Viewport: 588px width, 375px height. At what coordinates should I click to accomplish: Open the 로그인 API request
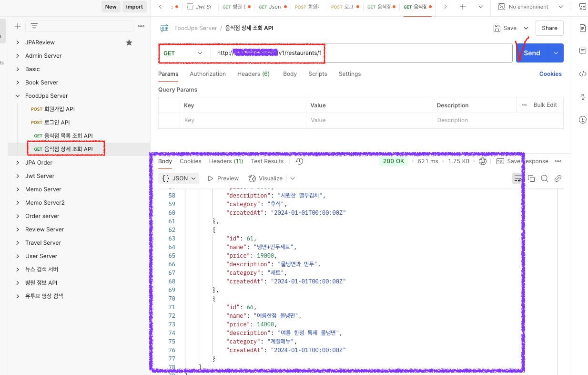tap(51, 123)
